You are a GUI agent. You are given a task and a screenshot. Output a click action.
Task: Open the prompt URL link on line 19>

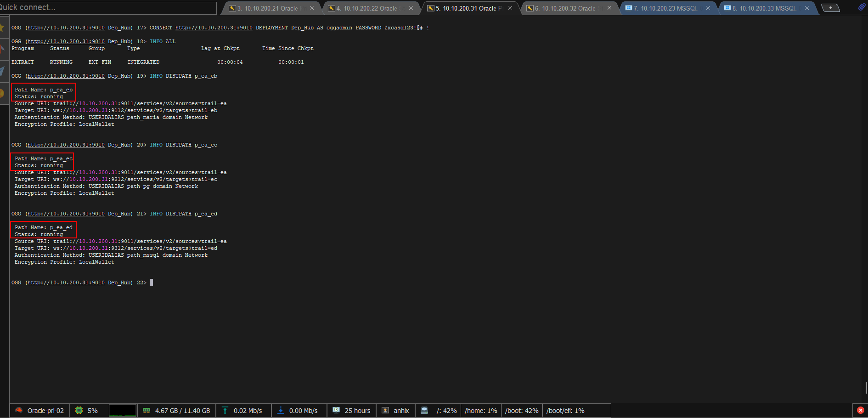[66, 76]
